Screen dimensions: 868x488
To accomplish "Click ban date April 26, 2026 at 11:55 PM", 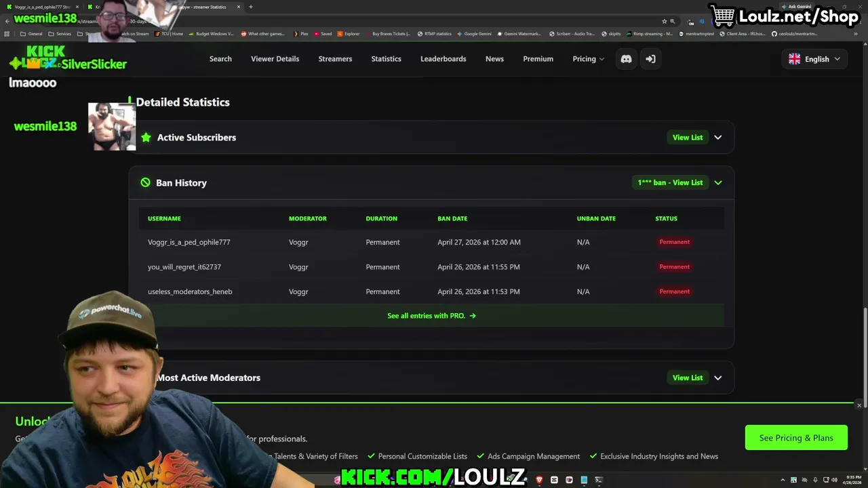I will pos(479,267).
